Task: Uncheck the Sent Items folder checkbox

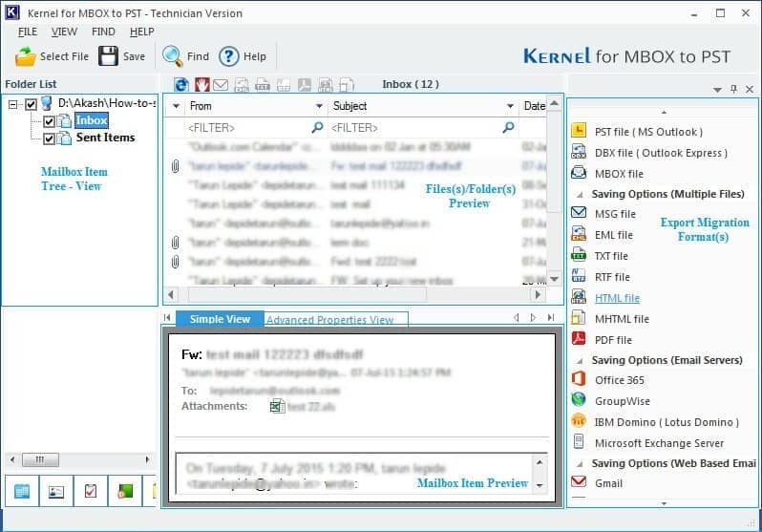Action: click(x=49, y=138)
